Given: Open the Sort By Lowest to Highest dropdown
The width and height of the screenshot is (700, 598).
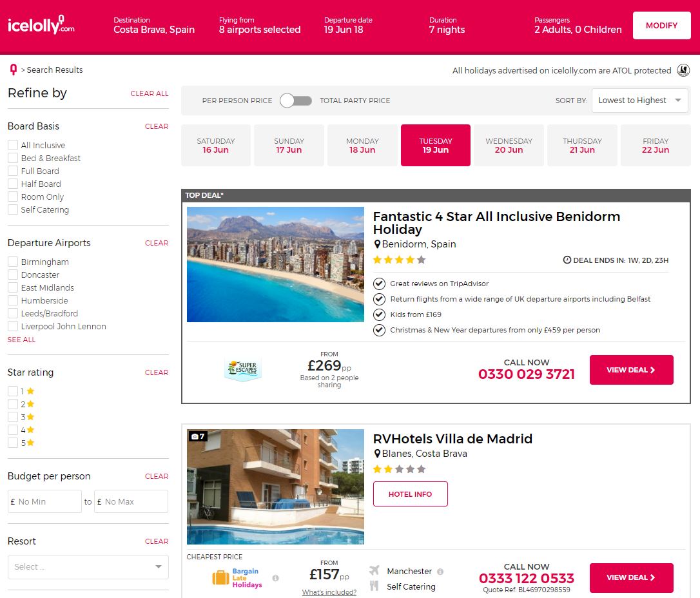Looking at the screenshot, I should tap(639, 101).
